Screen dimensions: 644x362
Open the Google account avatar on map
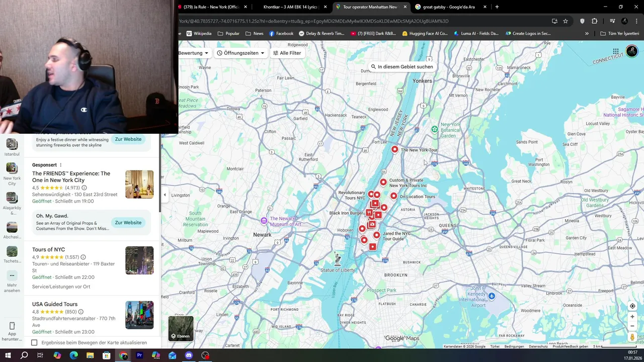click(x=632, y=51)
